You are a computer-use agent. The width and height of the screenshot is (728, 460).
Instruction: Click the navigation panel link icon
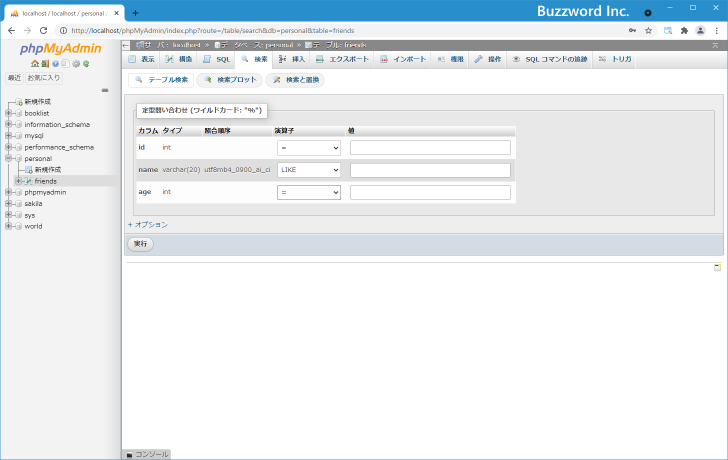pyautogui.click(x=104, y=90)
